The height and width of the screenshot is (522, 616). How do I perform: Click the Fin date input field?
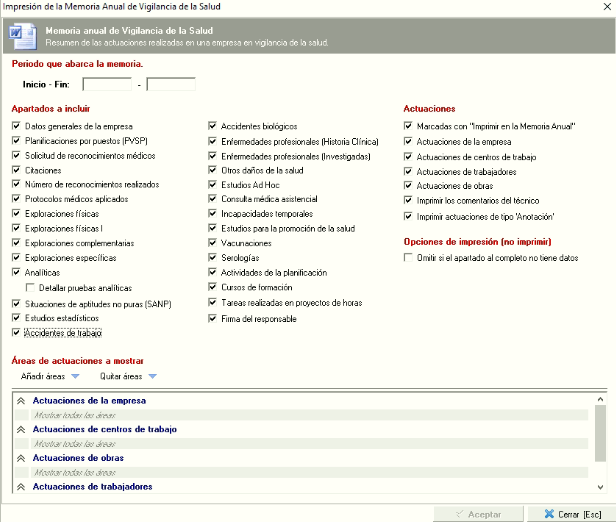pos(171,85)
